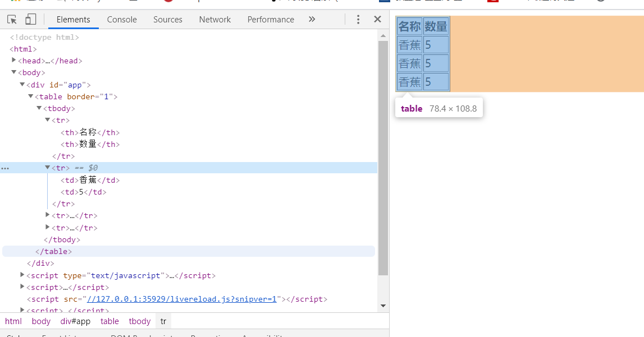The image size is (644, 337).
Task: Open the Performance tab
Action: click(271, 19)
